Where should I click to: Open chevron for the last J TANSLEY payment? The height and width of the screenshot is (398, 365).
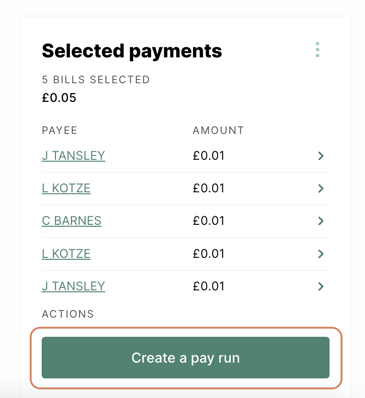(321, 286)
